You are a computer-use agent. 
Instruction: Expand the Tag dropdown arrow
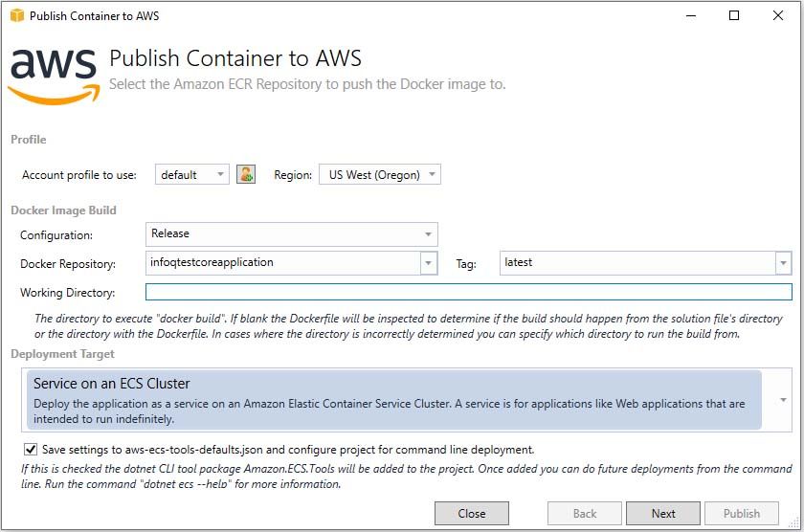point(783,262)
